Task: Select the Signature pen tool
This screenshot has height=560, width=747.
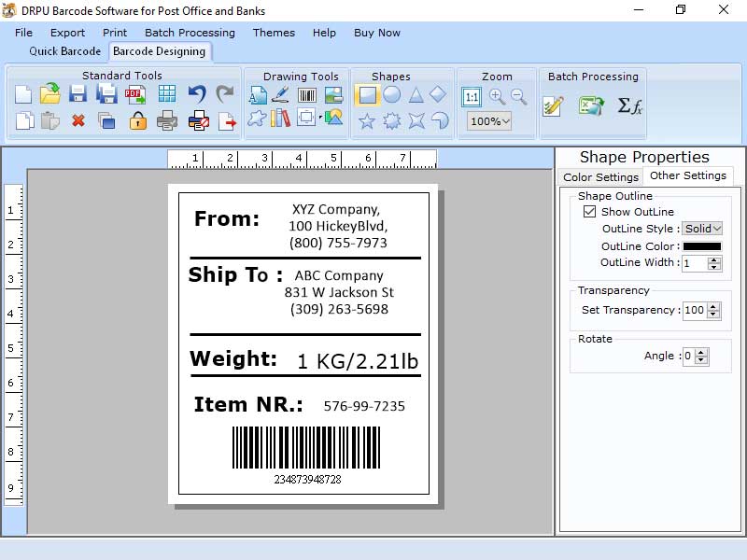Action: 281,94
